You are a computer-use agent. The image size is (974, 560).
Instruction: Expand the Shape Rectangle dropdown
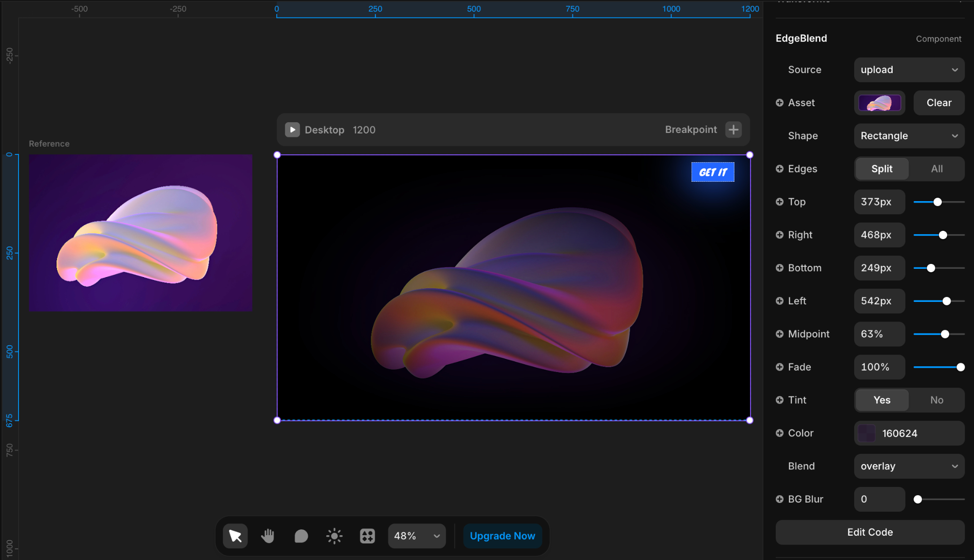click(909, 136)
